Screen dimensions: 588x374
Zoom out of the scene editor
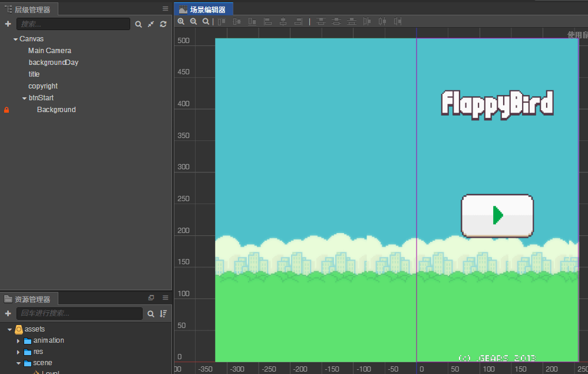tap(193, 21)
